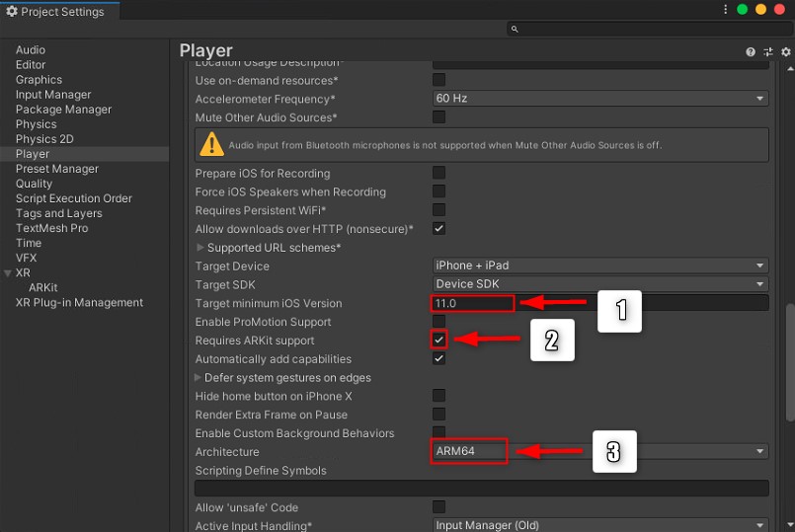Click the scrollbar down arrow

(790, 524)
